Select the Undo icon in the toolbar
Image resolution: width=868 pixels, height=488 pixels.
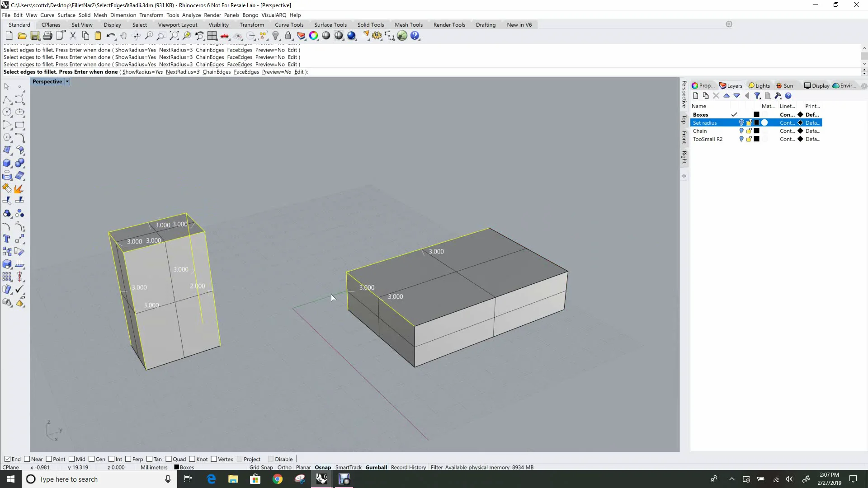[x=111, y=36]
